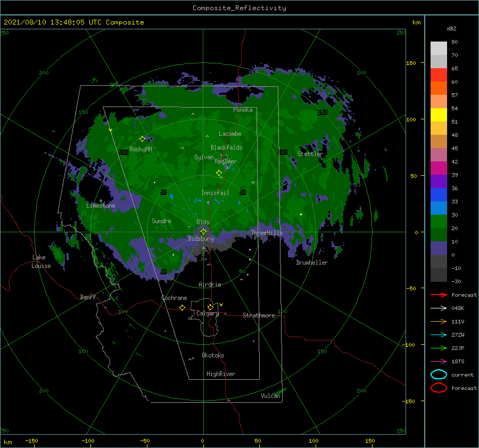This screenshot has height=448, width=479.
Task: Click the Banff label on map
Action: pos(88,297)
